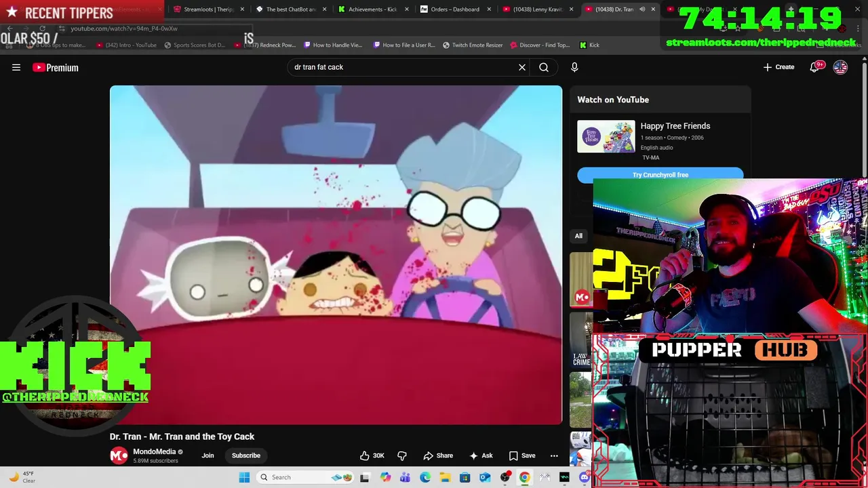Clear the search text with the X
The width and height of the screenshot is (868, 488).
point(522,67)
